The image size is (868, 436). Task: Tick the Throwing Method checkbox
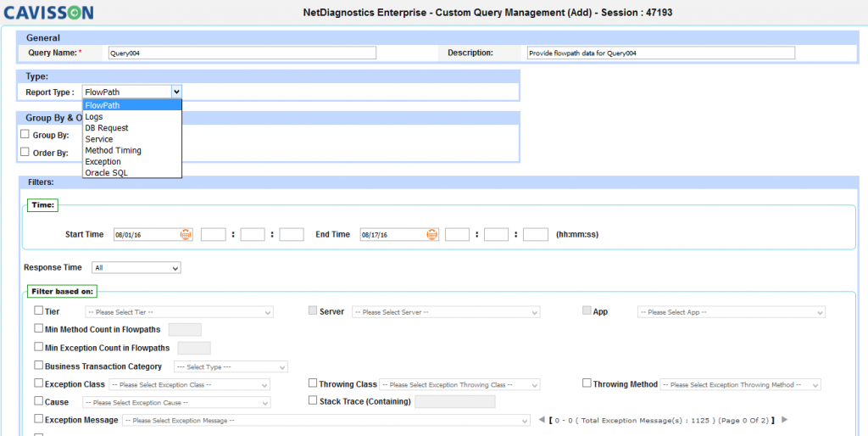[587, 383]
